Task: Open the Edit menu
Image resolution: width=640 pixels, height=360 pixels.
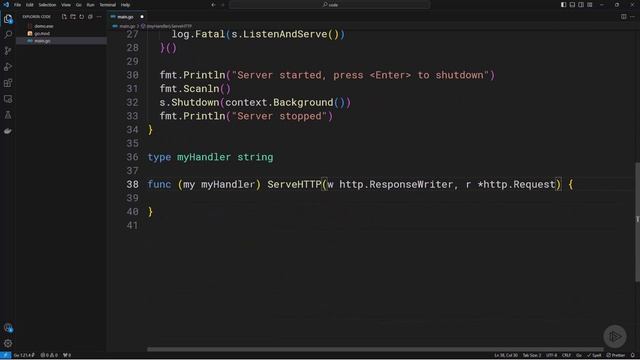Action: pyautogui.click(x=30, y=5)
